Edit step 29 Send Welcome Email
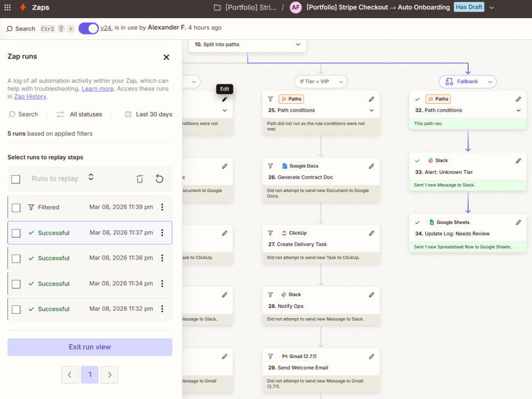This screenshot has height=399, width=532. [x=371, y=356]
